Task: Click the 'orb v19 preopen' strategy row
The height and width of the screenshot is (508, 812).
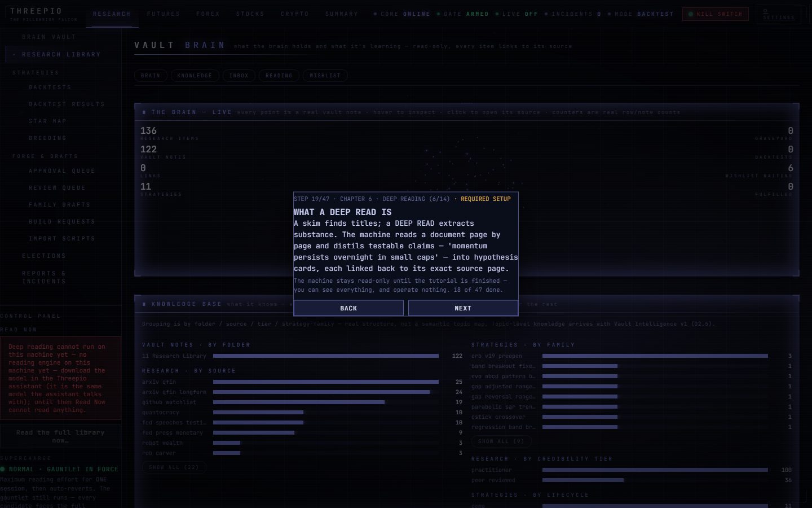Action: tap(632, 356)
